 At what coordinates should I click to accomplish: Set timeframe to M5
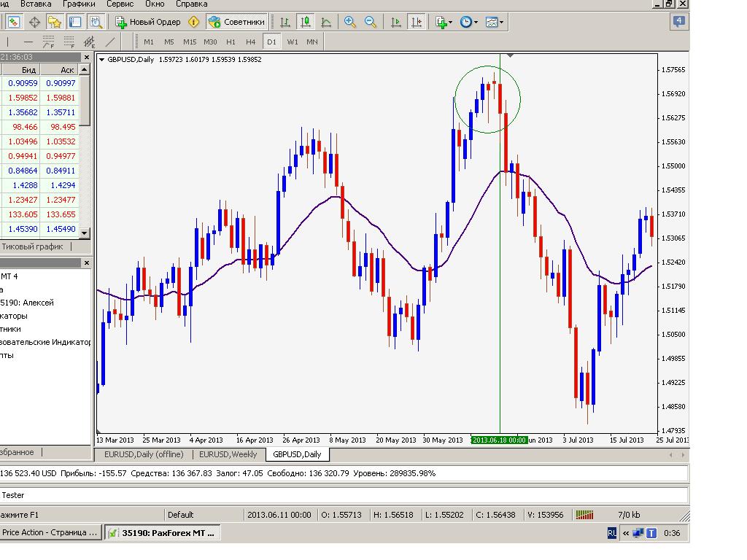click(169, 42)
